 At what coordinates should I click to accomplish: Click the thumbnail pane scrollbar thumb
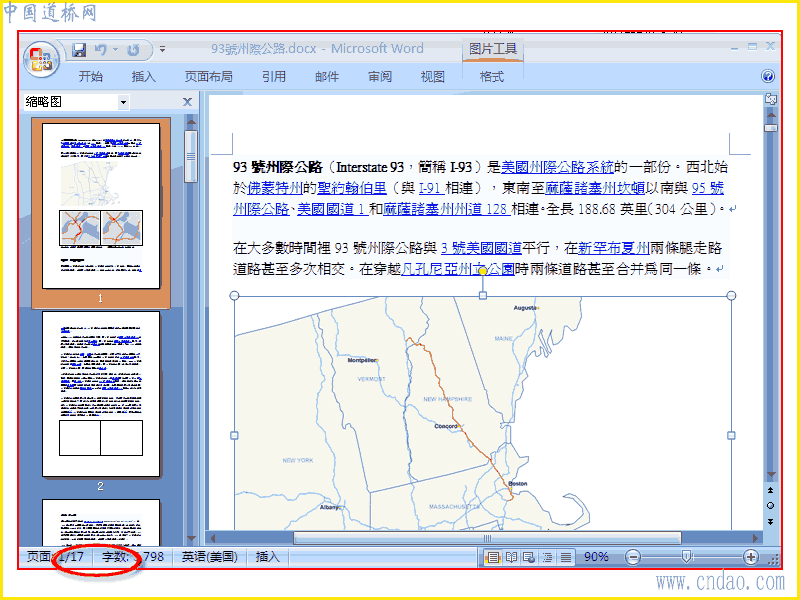[x=191, y=157]
